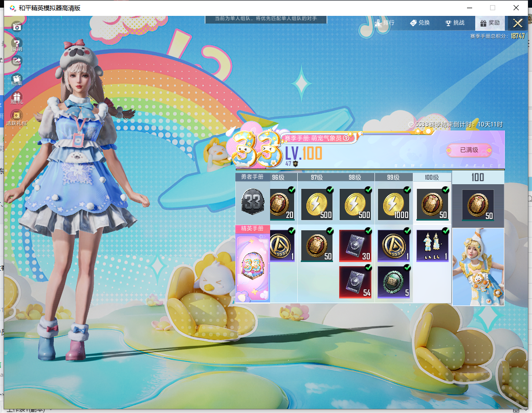Select the featured level 100 coin 50 reward
532x413 pixels.
click(x=478, y=205)
